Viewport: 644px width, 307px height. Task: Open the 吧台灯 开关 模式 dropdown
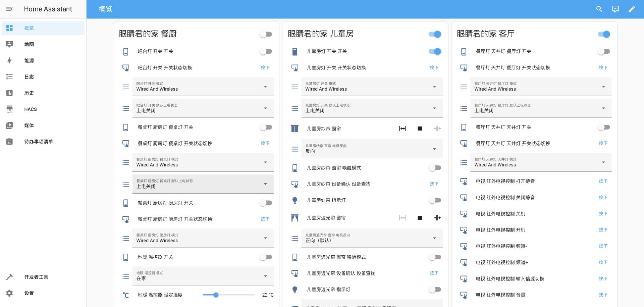(x=203, y=87)
